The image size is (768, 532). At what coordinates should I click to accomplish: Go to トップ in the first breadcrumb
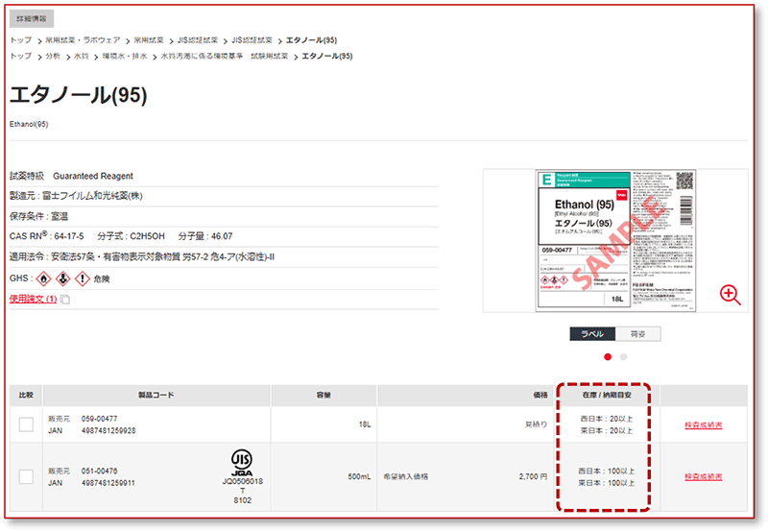(x=20, y=40)
